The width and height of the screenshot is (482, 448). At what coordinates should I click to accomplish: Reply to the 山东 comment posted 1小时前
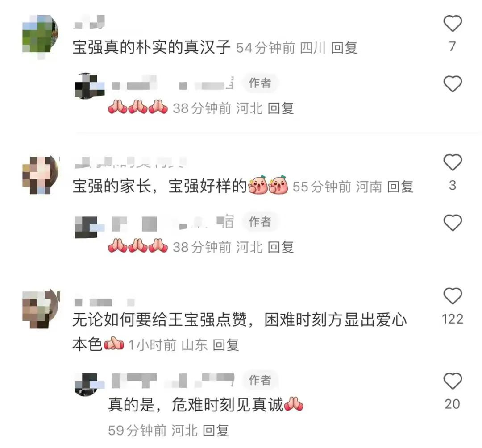click(226, 345)
